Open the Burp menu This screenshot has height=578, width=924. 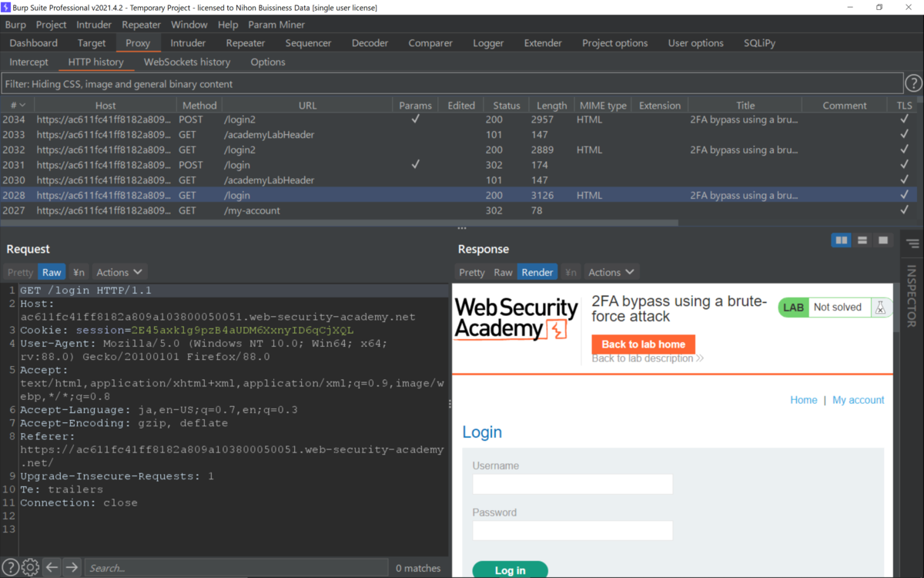pyautogui.click(x=15, y=25)
